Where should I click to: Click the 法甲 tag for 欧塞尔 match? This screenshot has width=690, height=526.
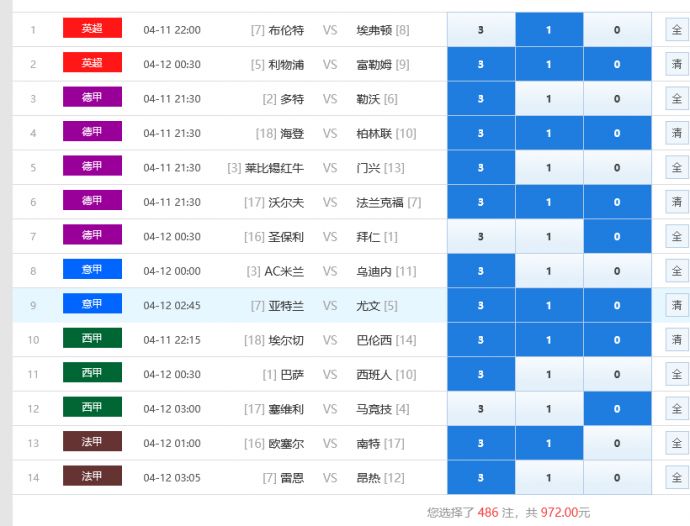pyautogui.click(x=92, y=442)
